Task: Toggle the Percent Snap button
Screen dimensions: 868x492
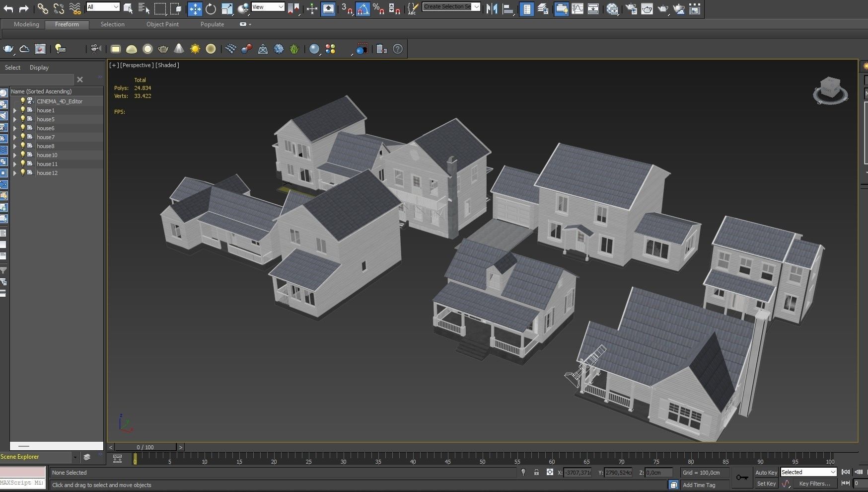Action: pyautogui.click(x=378, y=8)
